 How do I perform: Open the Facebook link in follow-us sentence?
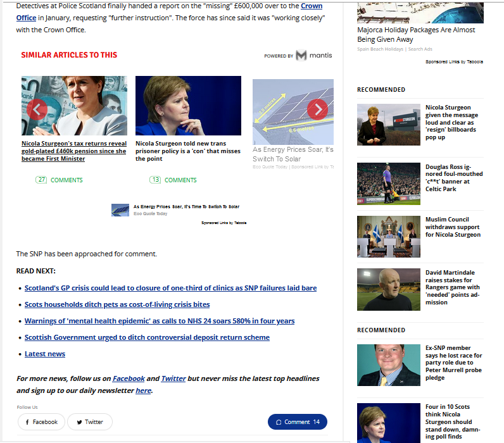pyautogui.click(x=129, y=378)
